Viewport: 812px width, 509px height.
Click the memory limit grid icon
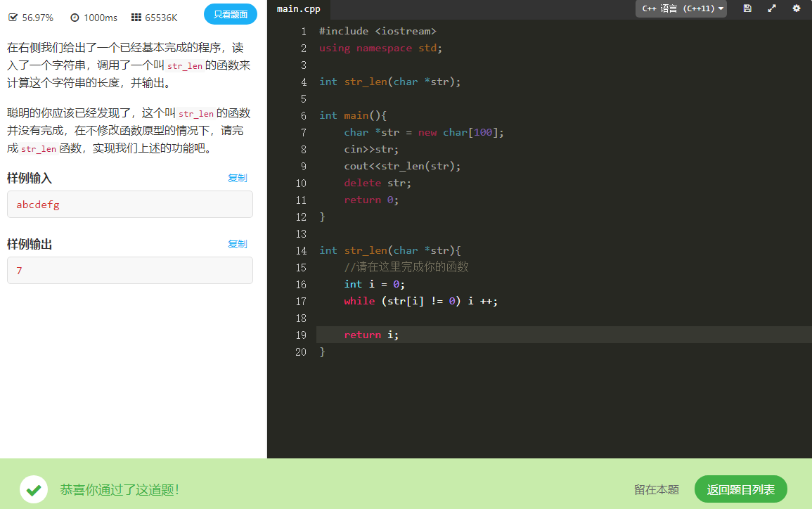136,18
